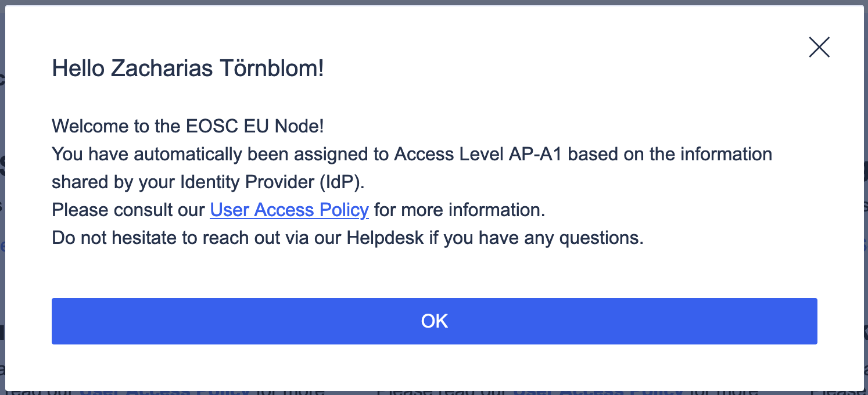Click the words Please consult our
The image size is (868, 395).
128,210
